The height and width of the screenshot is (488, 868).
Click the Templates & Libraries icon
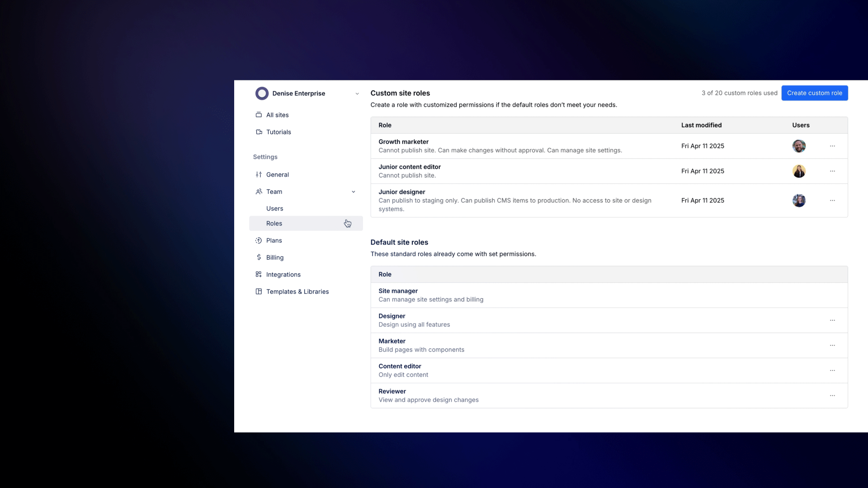(259, 291)
